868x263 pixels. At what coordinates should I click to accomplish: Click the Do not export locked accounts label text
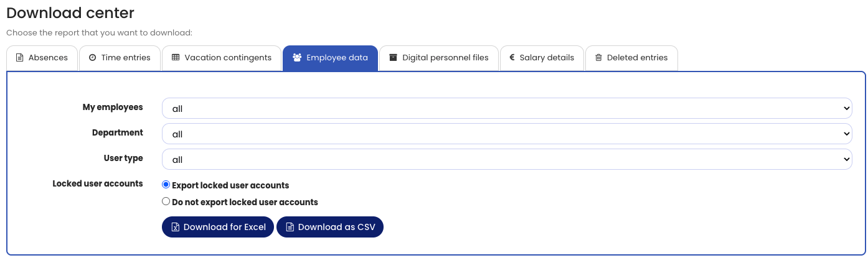tap(245, 202)
